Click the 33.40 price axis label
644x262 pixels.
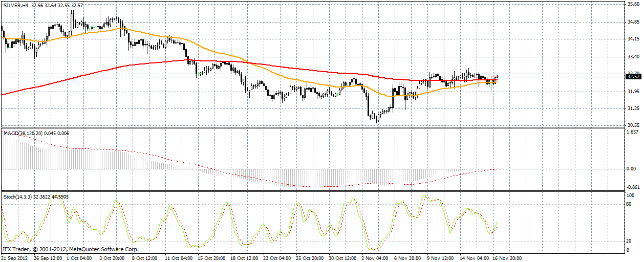633,56
